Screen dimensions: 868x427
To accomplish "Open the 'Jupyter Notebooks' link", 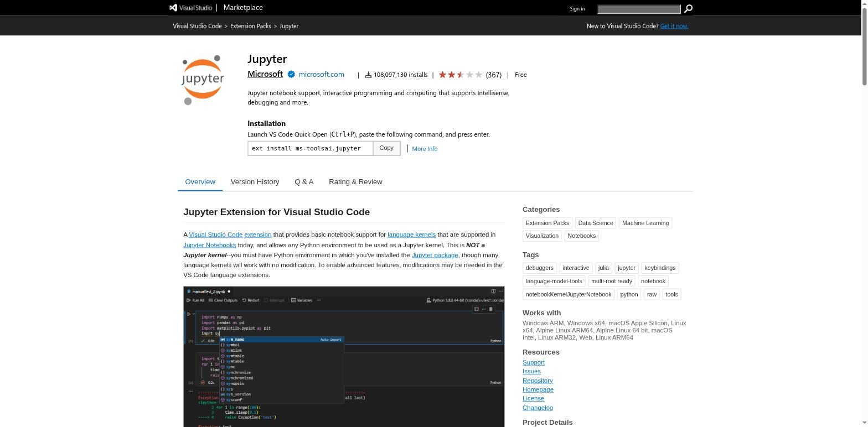I will [x=209, y=245].
